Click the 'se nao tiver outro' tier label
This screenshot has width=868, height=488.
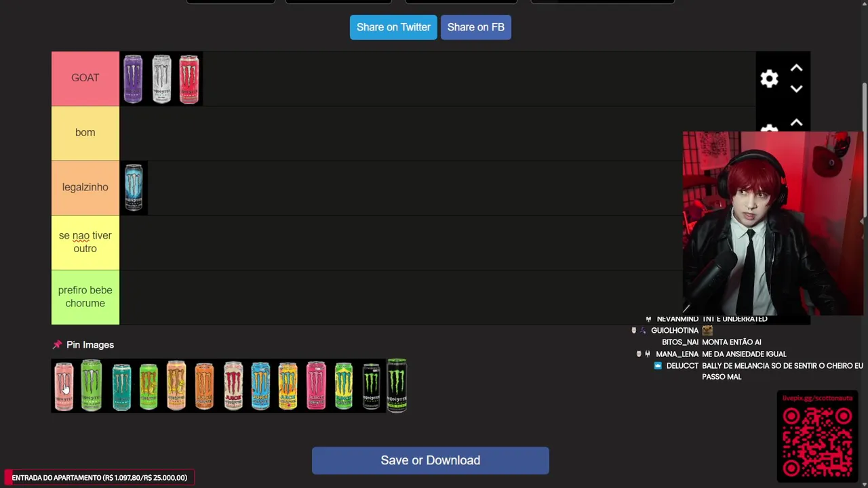click(x=85, y=242)
